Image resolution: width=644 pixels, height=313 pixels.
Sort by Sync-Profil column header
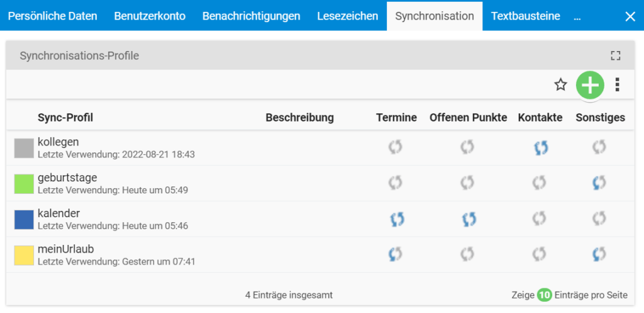click(65, 118)
